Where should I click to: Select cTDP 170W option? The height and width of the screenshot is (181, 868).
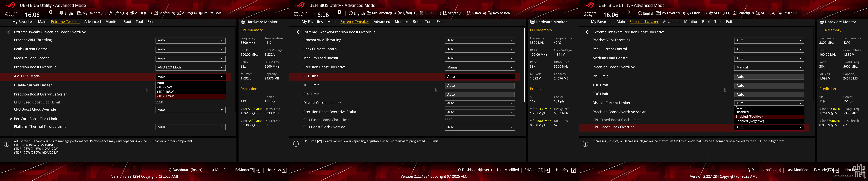pos(190,96)
